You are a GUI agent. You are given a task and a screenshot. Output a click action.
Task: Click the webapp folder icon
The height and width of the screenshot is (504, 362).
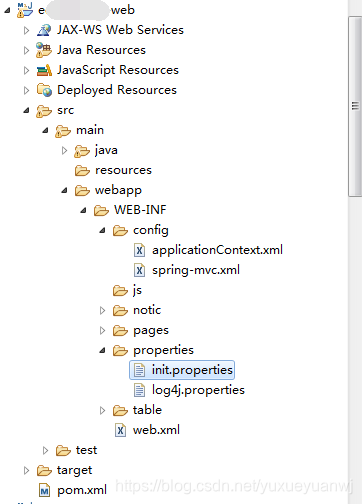(82, 191)
